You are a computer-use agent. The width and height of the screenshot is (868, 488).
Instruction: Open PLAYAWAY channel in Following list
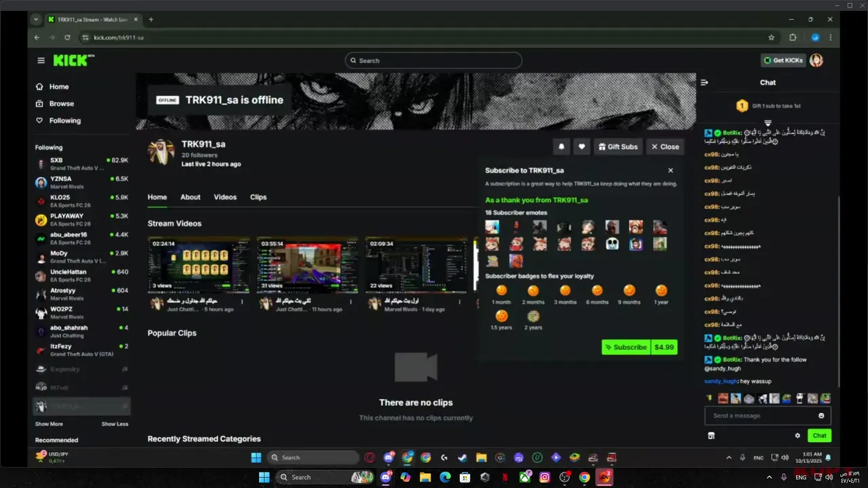pyautogui.click(x=82, y=220)
